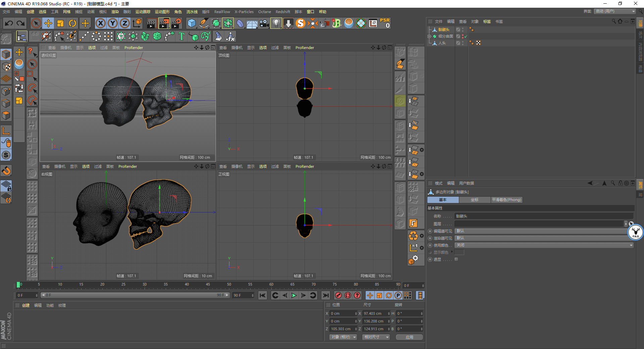Toggle the 透显 checkbox

point(456,259)
